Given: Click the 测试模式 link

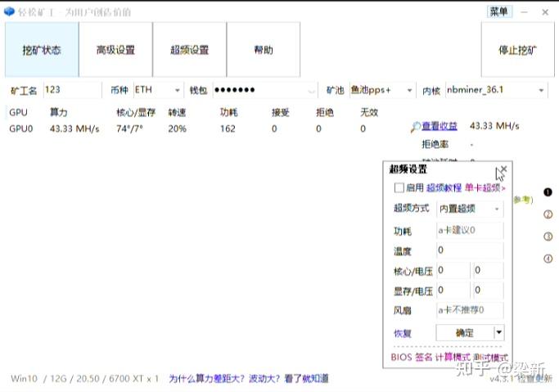Looking at the screenshot, I should (490, 357).
